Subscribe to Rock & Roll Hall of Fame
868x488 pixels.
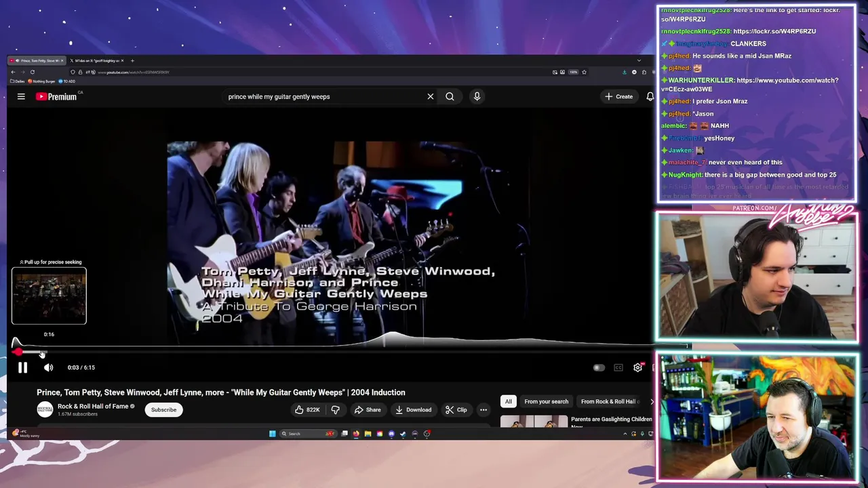163,409
